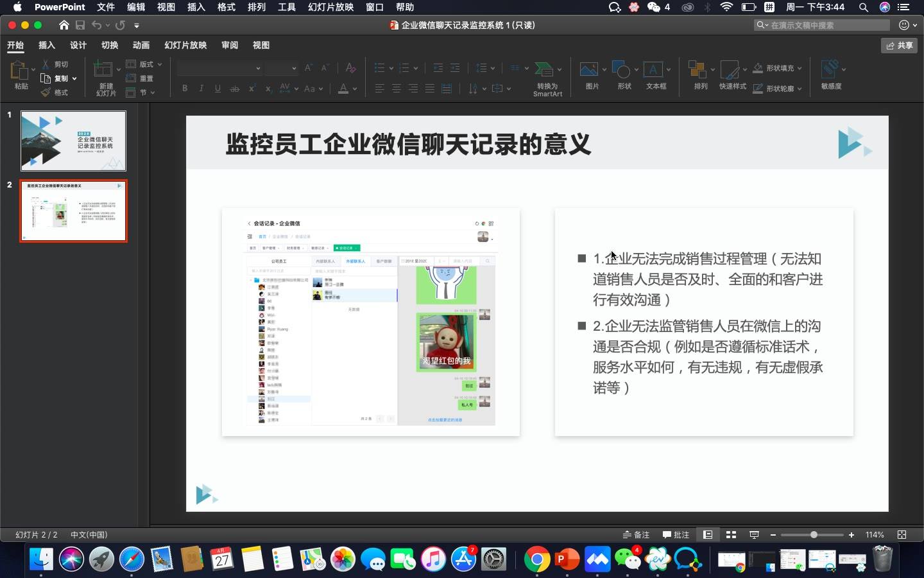924x578 pixels.
Task: Open the 文件 menu in menu bar
Action: pos(106,7)
